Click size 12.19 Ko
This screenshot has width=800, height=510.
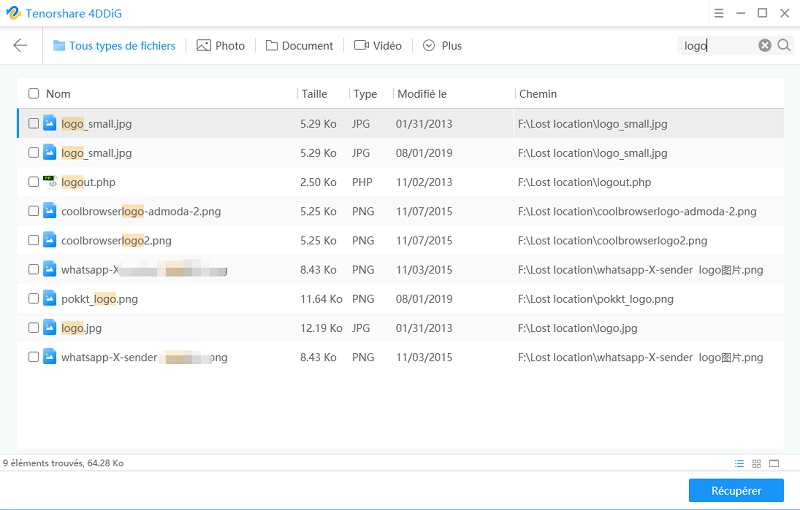321,328
